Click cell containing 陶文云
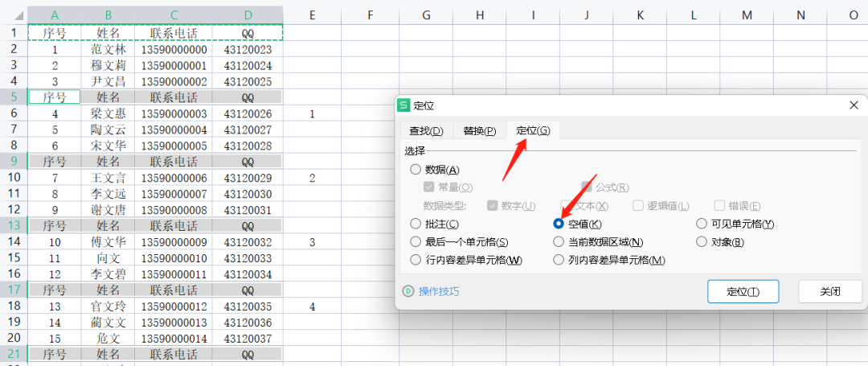 (x=108, y=130)
